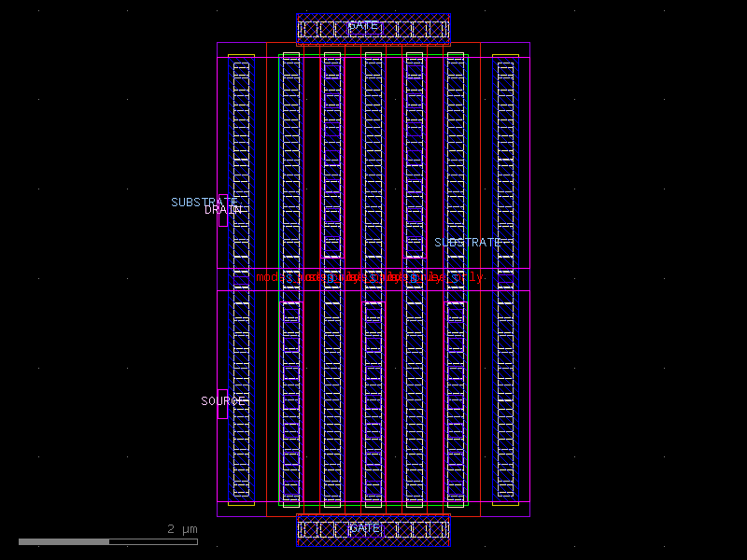The height and width of the screenshot is (560, 747).
Task: Click the right SUBSTRATE label
Action: [x=468, y=241]
